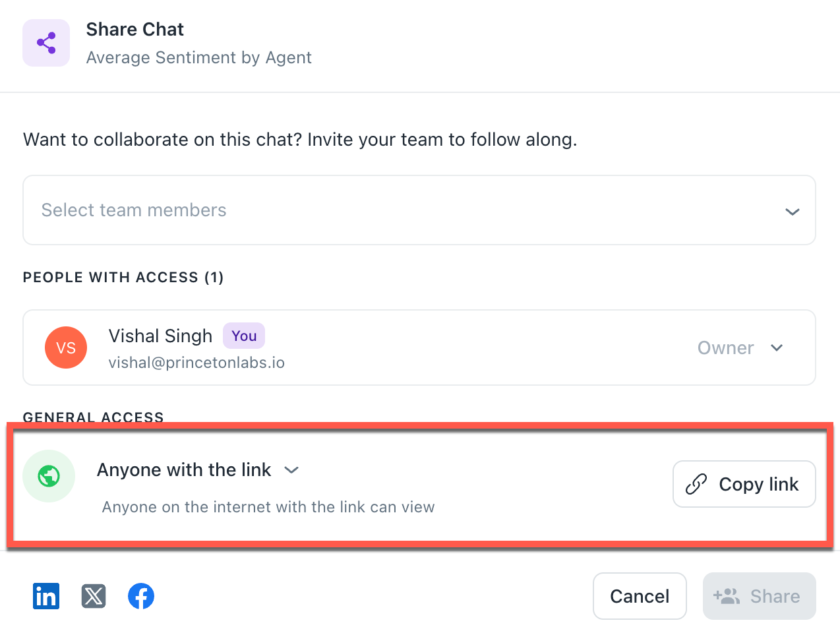Click the Average Sentiment by Agent subtitle
This screenshot has width=840, height=633.
[x=198, y=57]
